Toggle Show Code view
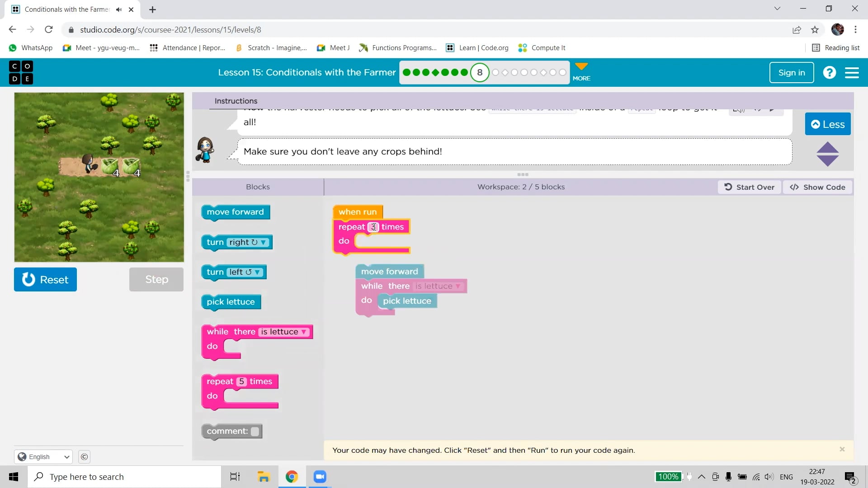Image resolution: width=868 pixels, height=488 pixels. (817, 187)
